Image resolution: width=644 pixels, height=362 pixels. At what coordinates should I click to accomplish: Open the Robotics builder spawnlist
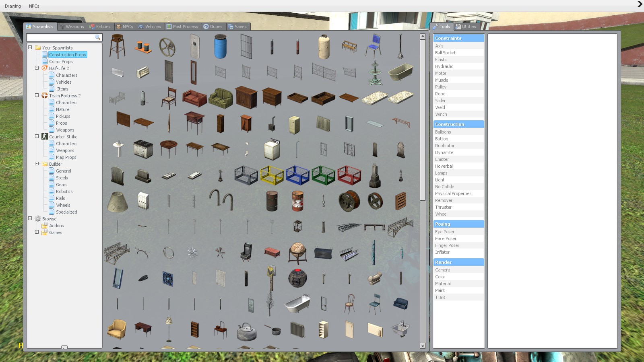point(64,191)
